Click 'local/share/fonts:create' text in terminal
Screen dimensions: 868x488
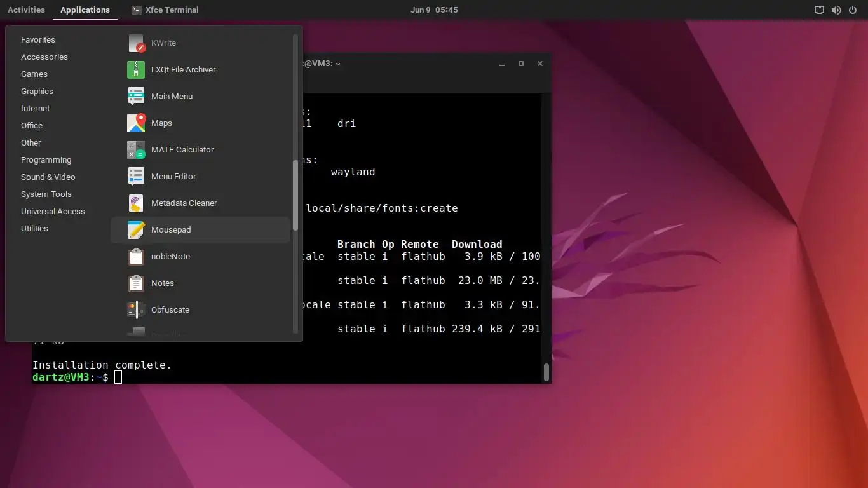tap(382, 208)
